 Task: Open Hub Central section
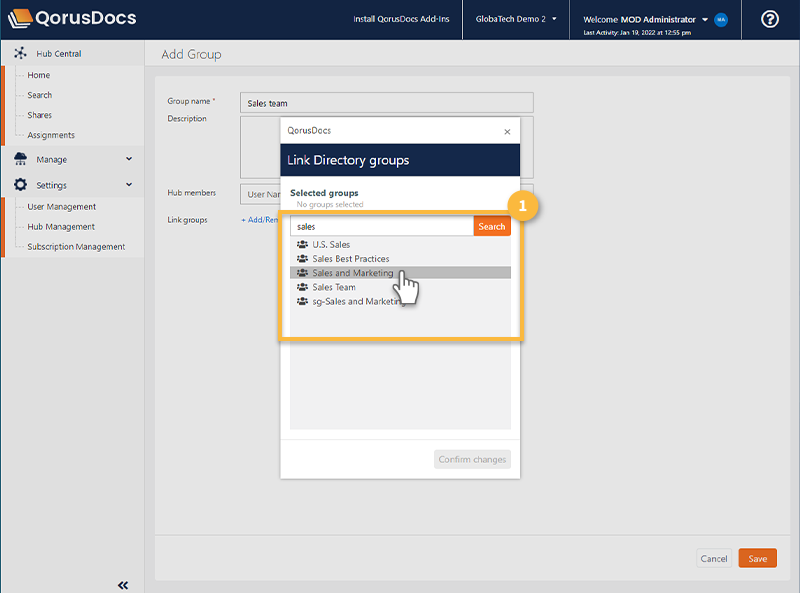(59, 54)
